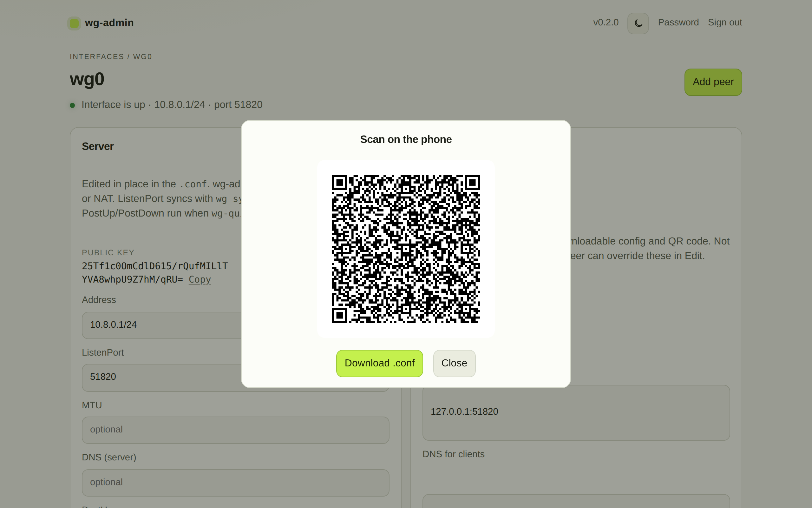Click the wg-admin title text

(109, 23)
